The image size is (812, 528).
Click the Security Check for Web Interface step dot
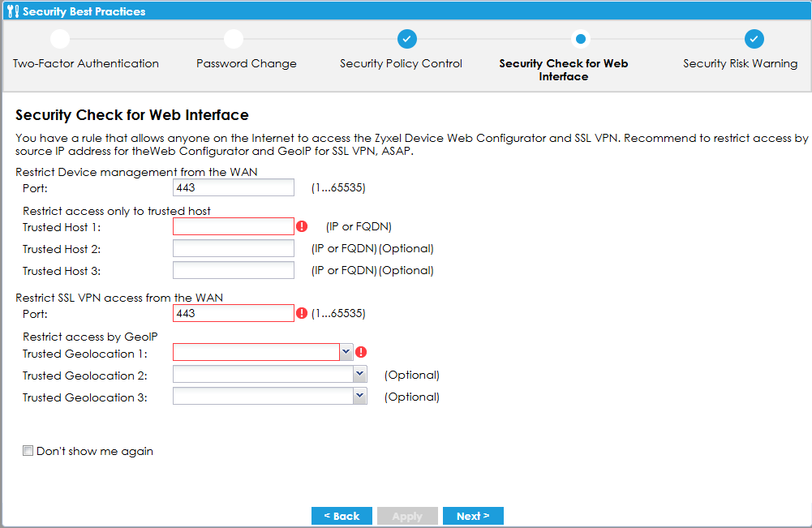click(581, 39)
